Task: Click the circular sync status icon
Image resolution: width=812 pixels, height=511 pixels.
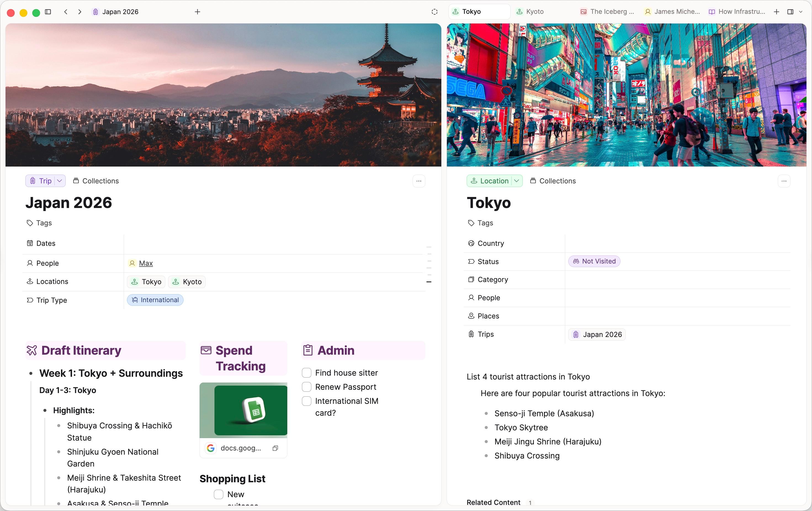Action: 435,12
